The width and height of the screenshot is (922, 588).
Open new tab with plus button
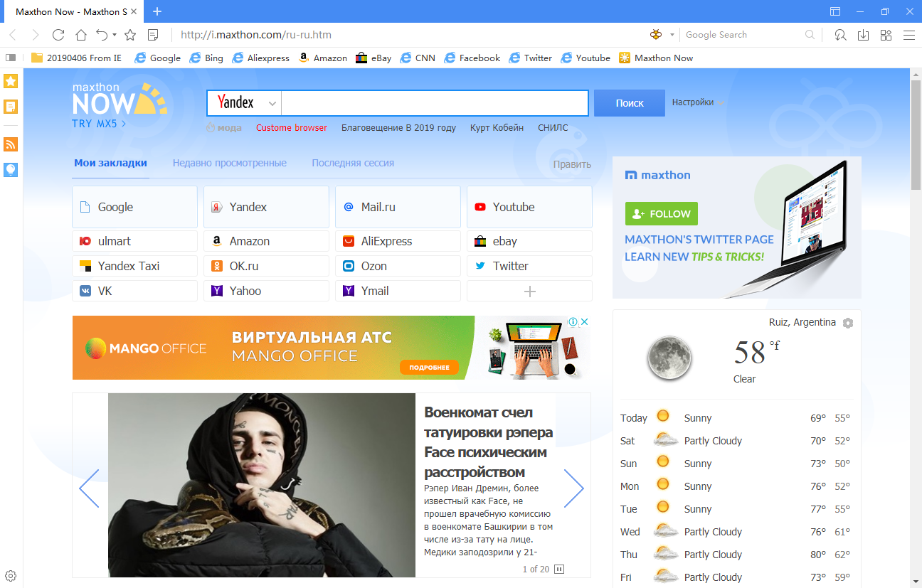(x=157, y=11)
